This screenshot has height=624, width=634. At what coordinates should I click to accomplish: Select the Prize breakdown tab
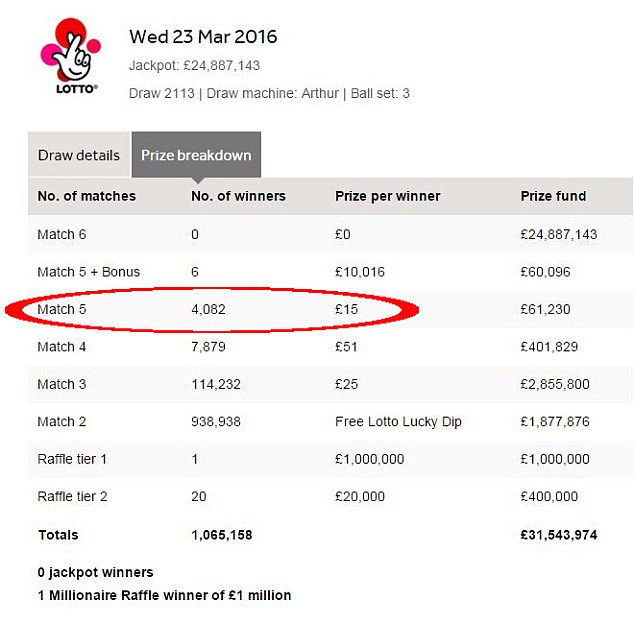pos(196,155)
